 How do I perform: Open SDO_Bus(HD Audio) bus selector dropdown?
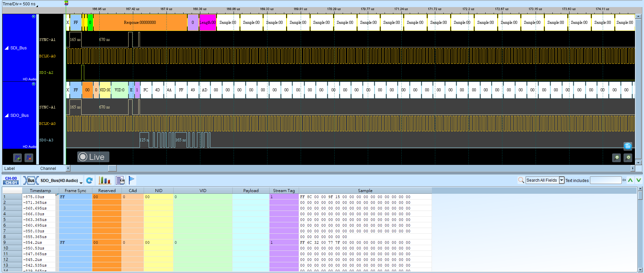[x=81, y=183]
